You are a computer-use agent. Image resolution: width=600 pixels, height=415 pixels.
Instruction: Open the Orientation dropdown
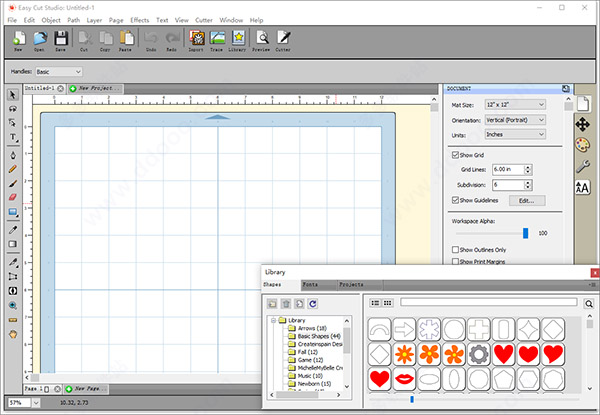point(515,120)
